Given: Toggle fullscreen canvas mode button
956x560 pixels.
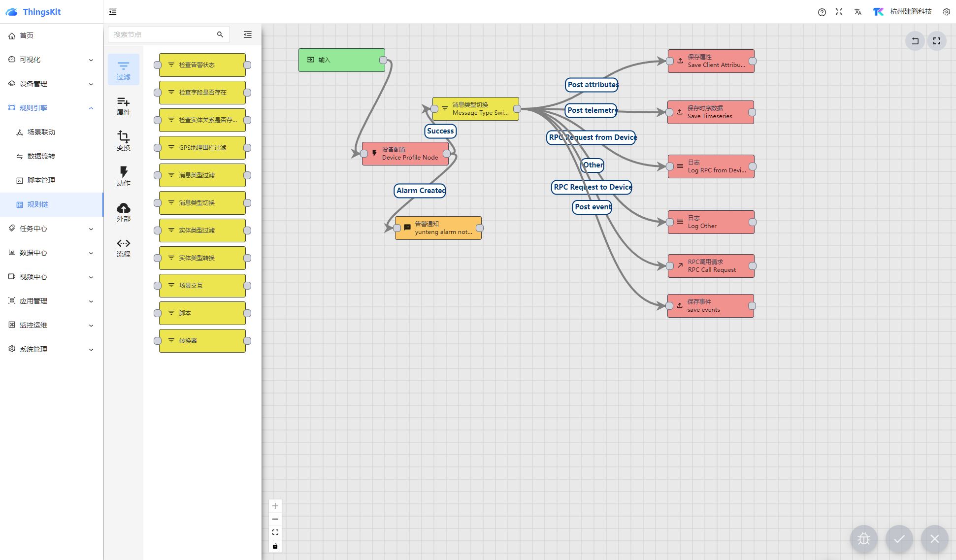Looking at the screenshot, I should pyautogui.click(x=936, y=41).
